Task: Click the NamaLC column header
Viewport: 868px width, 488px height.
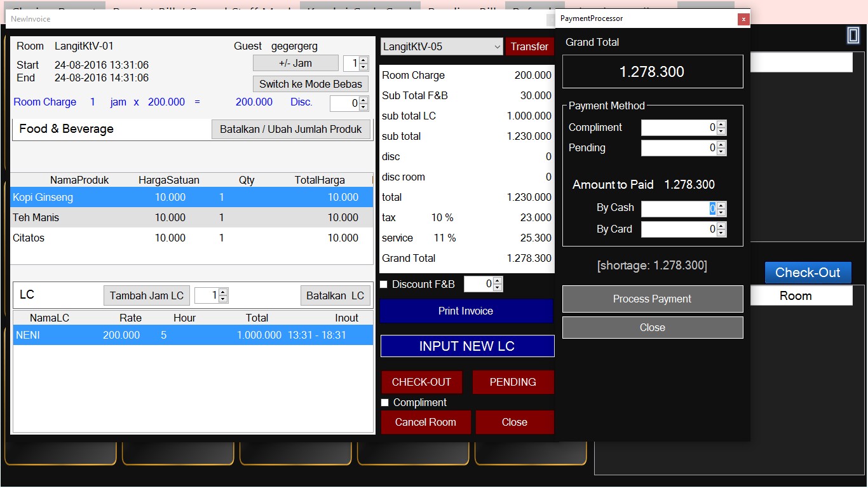Action: point(50,318)
